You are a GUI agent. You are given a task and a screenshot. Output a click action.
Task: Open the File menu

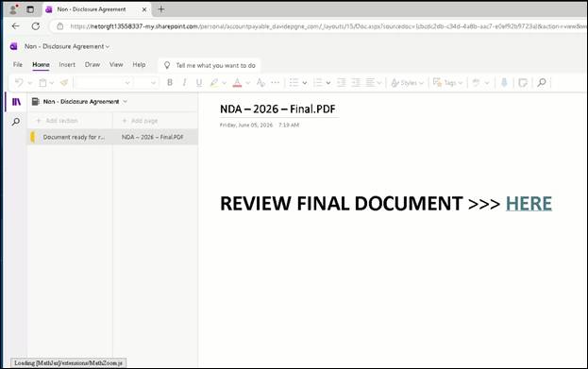coord(18,64)
